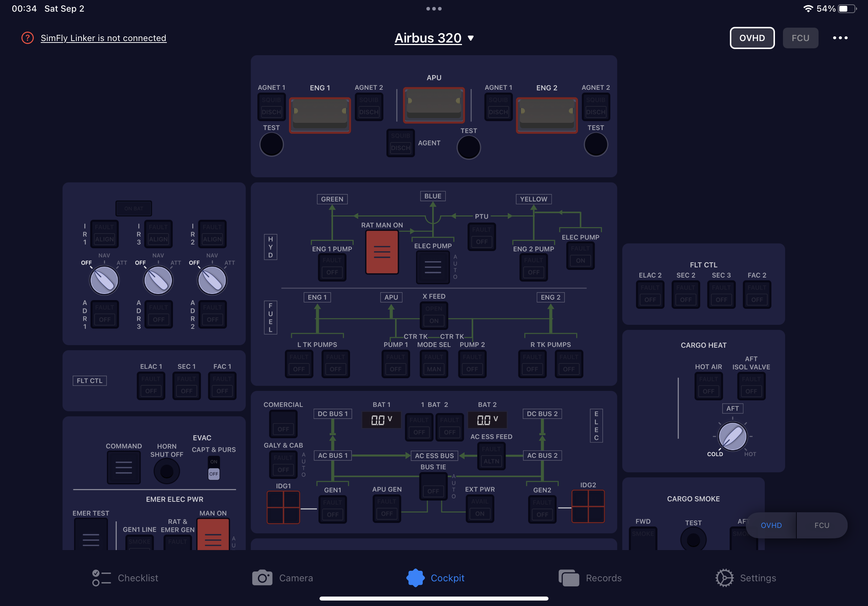Toggle EVAC CAPT & PURS switch
Image resolution: width=868 pixels, height=606 pixels.
[x=214, y=468]
